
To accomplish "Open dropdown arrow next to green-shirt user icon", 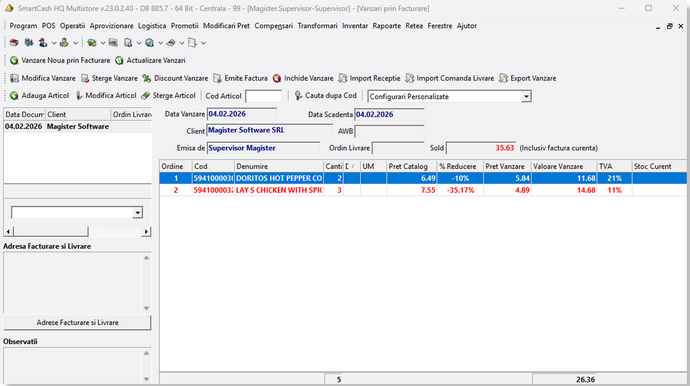I will 76,43.
